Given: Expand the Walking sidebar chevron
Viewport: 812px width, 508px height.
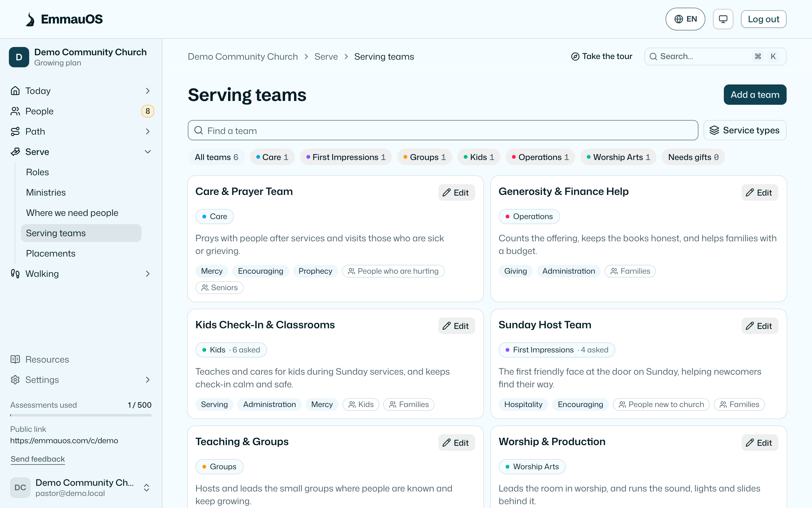Looking at the screenshot, I should point(147,274).
